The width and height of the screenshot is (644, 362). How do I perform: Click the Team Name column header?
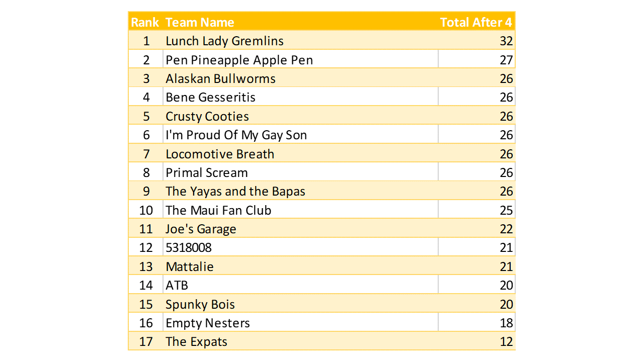pyautogui.click(x=200, y=23)
